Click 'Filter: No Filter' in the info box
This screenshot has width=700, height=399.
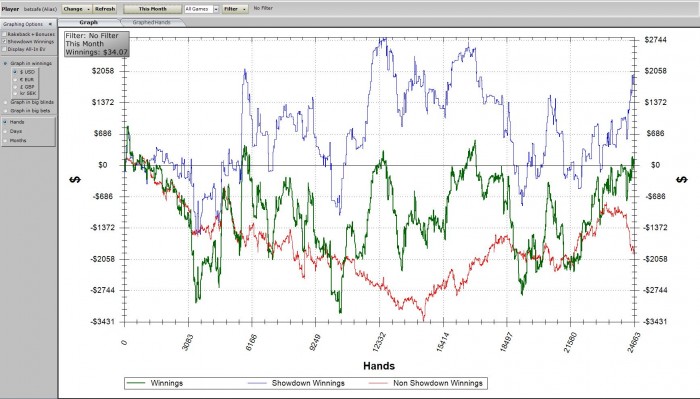pos(92,36)
